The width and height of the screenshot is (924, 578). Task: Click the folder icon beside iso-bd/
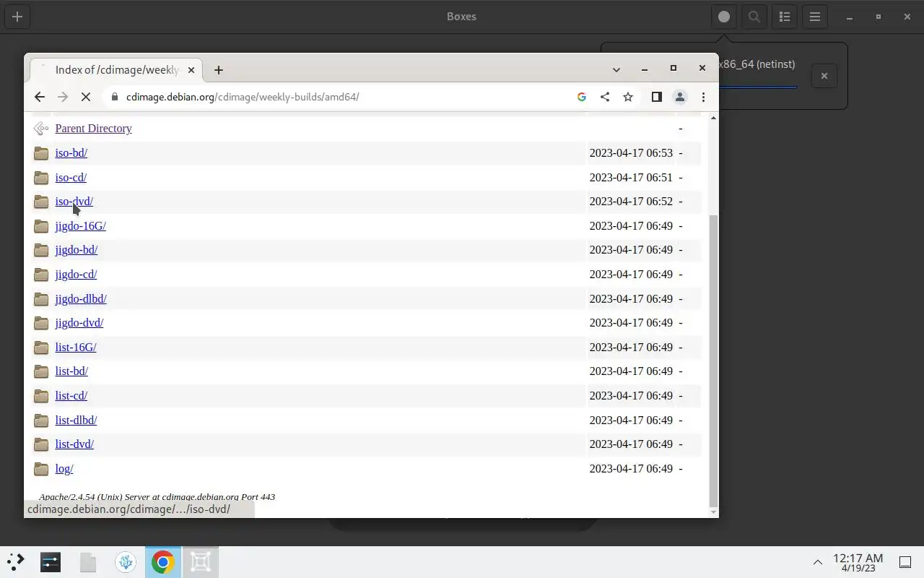[x=41, y=153]
